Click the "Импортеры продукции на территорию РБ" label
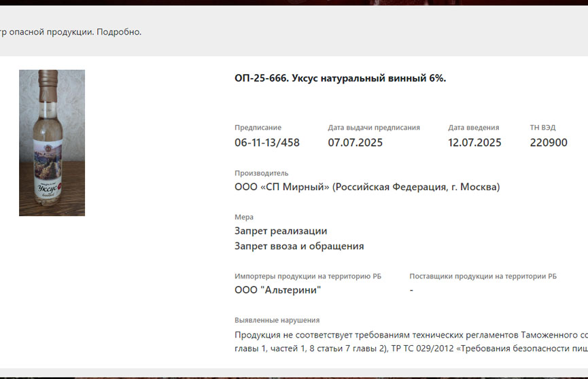Viewport: 588px width, 379px height. click(x=307, y=276)
